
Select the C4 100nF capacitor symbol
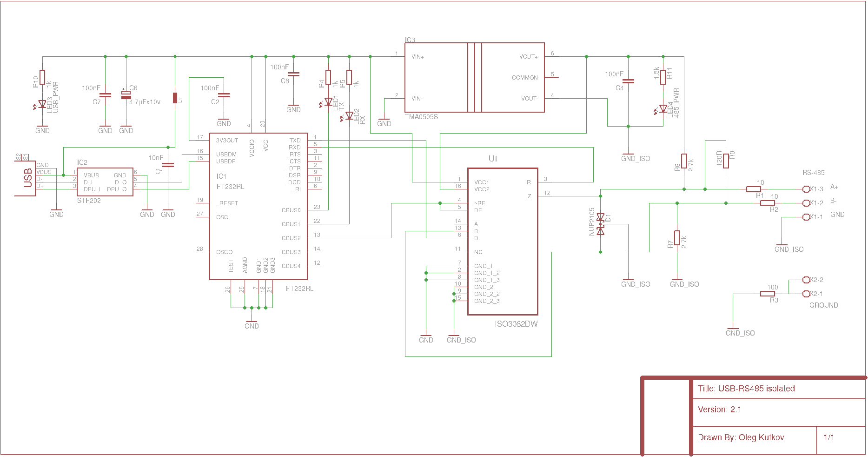click(x=628, y=81)
